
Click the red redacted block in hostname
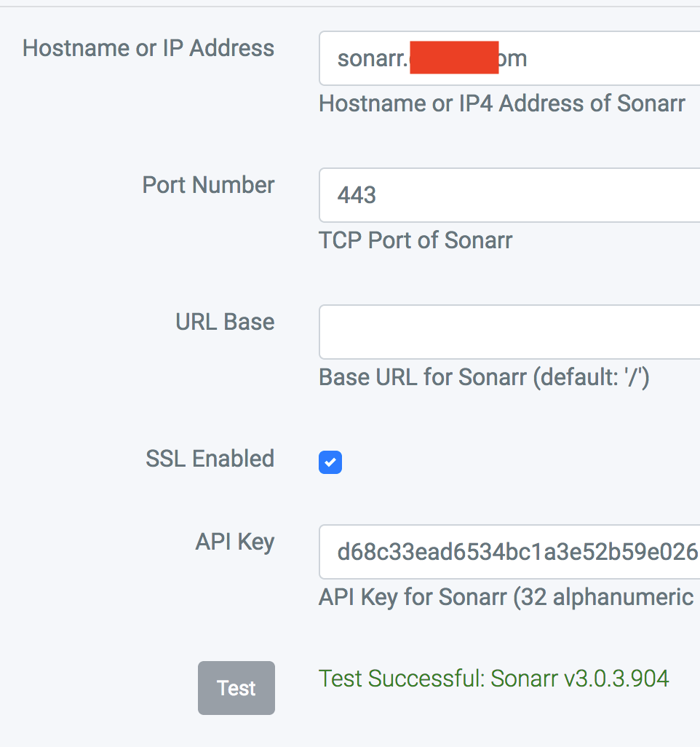453,58
